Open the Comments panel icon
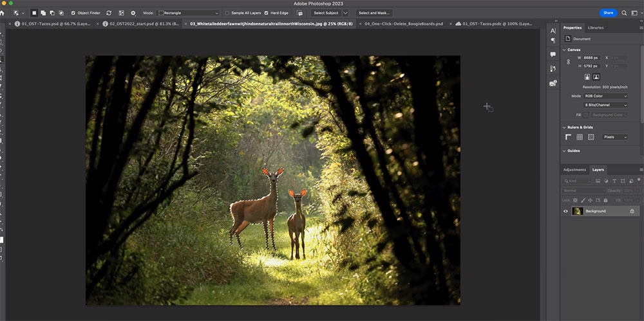The width and height of the screenshot is (644, 321). [x=553, y=55]
